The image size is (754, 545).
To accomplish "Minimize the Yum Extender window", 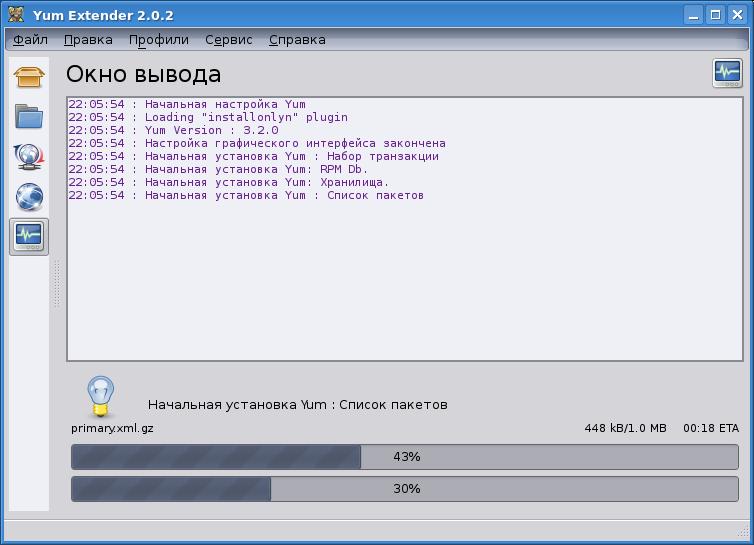I will click(693, 15).
